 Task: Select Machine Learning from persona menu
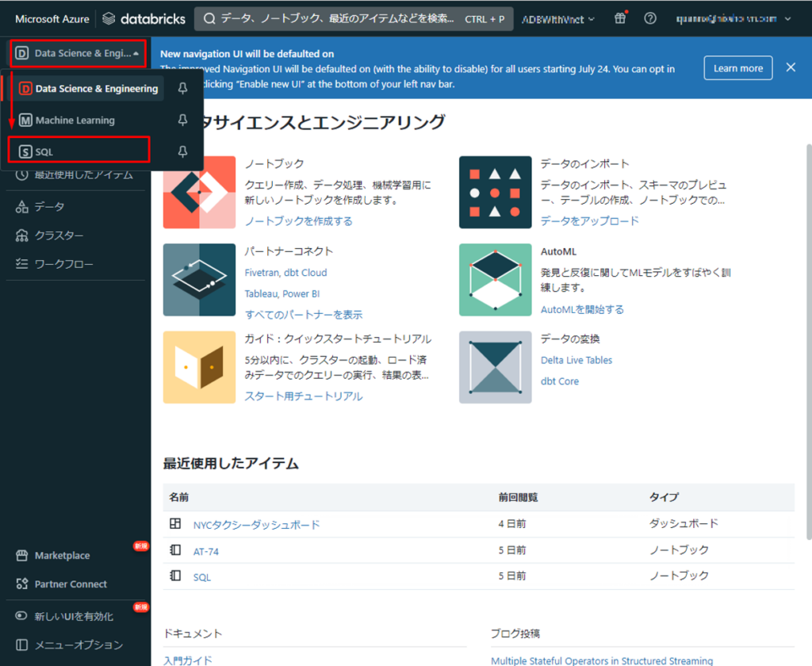[75, 121]
